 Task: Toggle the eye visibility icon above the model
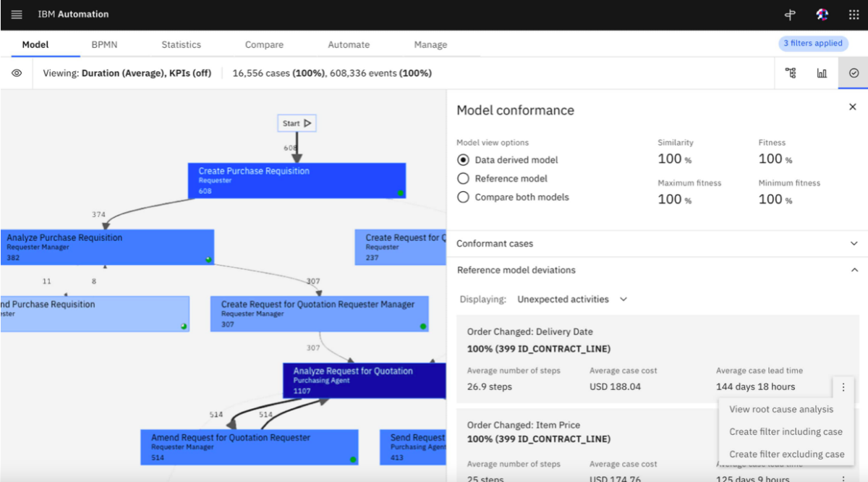click(x=16, y=72)
